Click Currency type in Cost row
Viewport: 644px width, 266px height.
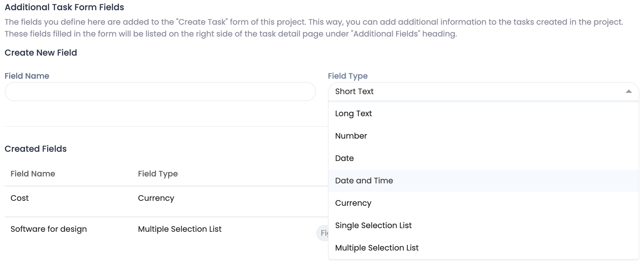(x=156, y=198)
